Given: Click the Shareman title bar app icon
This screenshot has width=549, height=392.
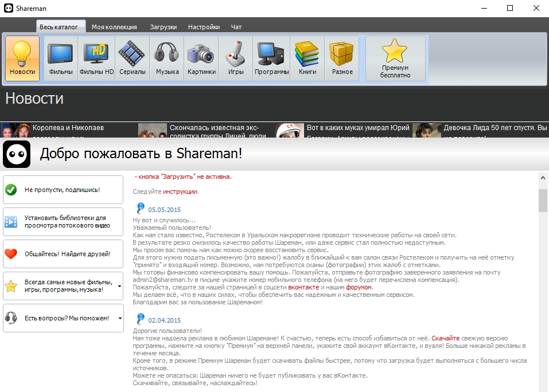Looking at the screenshot, I should click(x=9, y=8).
